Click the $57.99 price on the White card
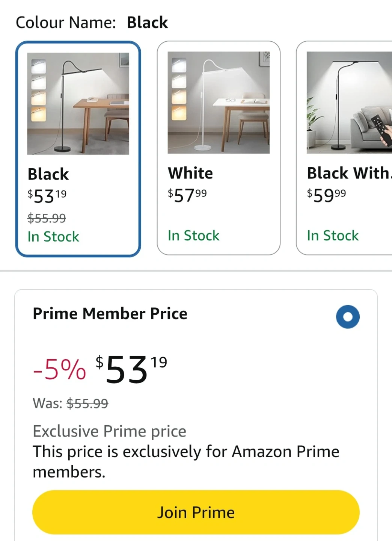 coord(187,195)
